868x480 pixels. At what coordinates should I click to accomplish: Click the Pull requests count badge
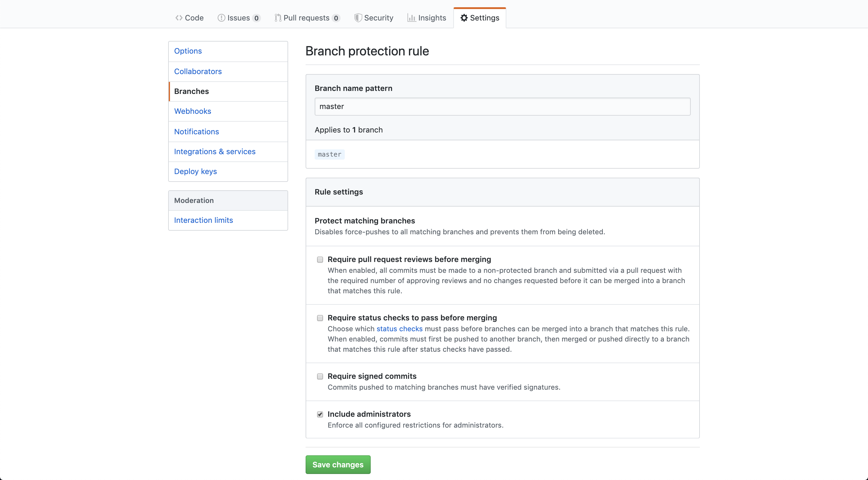(x=336, y=18)
